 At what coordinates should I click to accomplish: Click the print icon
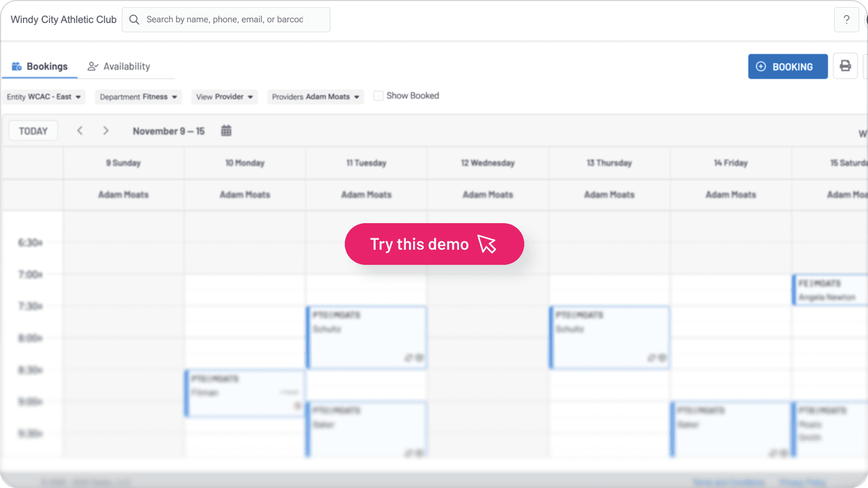(845, 66)
